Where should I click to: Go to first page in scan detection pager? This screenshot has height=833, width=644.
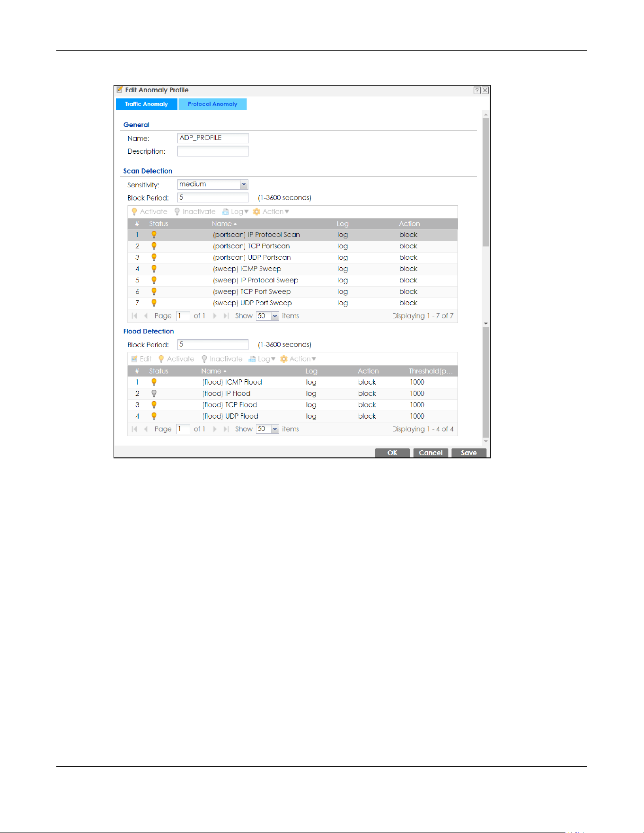pyautogui.click(x=134, y=316)
